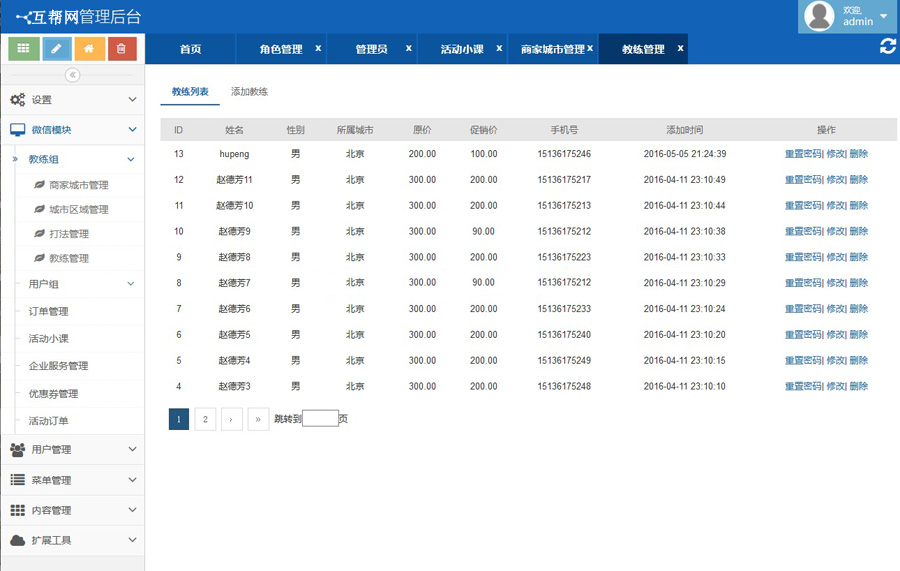The height and width of the screenshot is (571, 900).
Task: Click the admin user avatar
Action: (x=819, y=16)
